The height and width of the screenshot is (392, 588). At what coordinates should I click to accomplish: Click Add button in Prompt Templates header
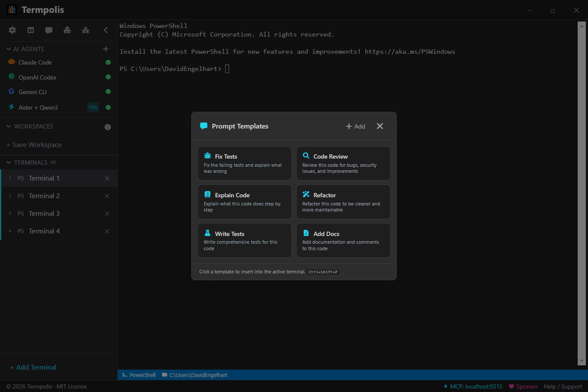(355, 126)
